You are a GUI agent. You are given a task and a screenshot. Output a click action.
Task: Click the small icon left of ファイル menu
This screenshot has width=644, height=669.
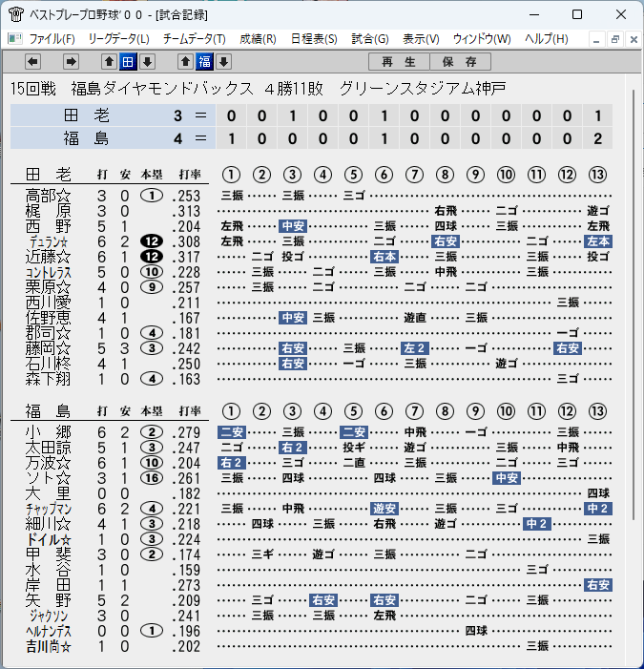15,39
